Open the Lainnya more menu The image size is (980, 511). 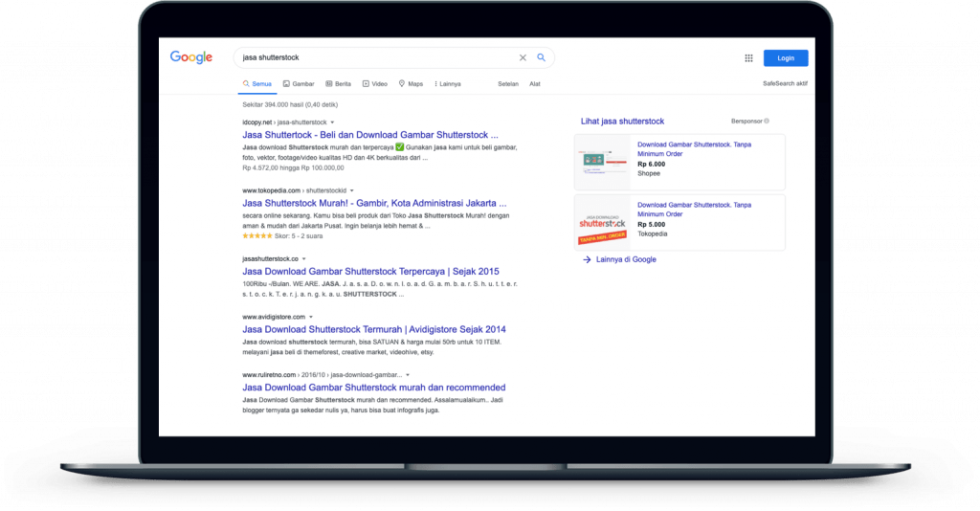(x=448, y=83)
